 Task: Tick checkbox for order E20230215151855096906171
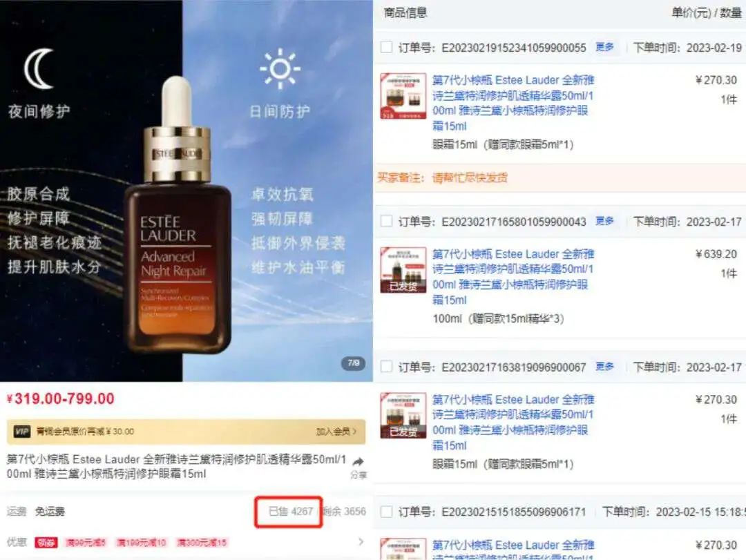386,512
